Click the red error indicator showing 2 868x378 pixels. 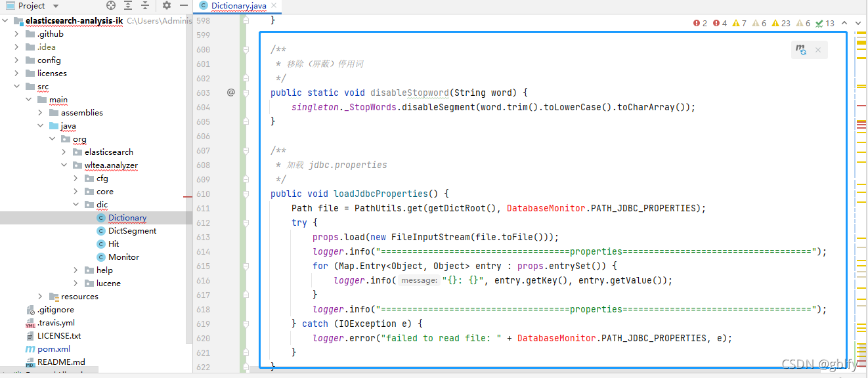[701, 23]
